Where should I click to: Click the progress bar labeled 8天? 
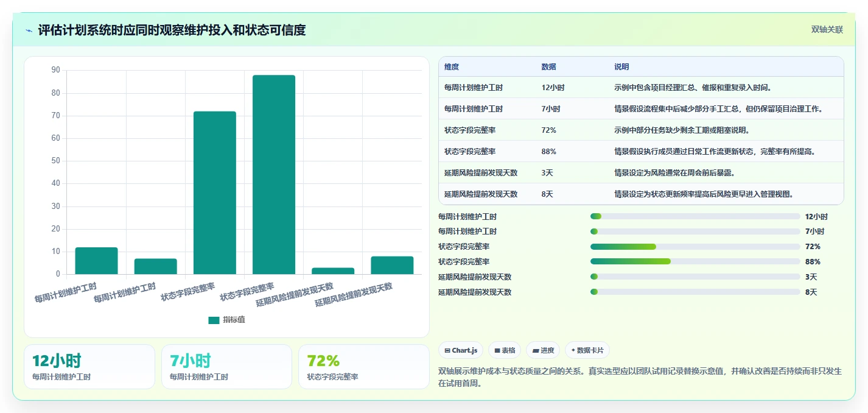coord(695,292)
